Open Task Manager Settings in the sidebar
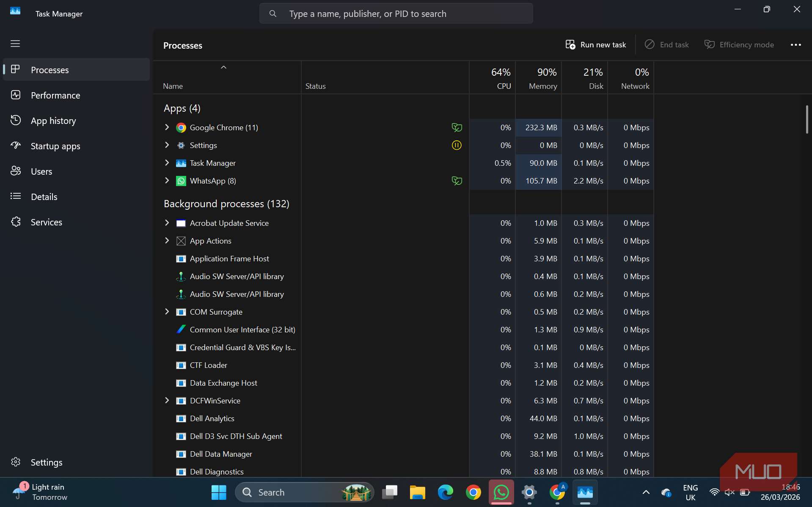The height and width of the screenshot is (507, 812). pyautogui.click(x=76, y=462)
